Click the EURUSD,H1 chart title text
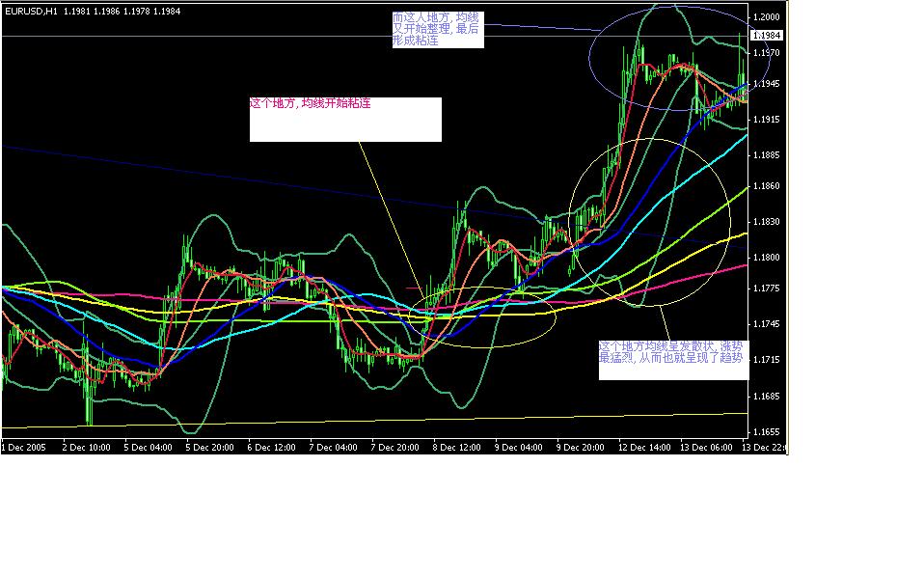Image resolution: width=924 pixels, height=577 pixels. click(x=31, y=12)
